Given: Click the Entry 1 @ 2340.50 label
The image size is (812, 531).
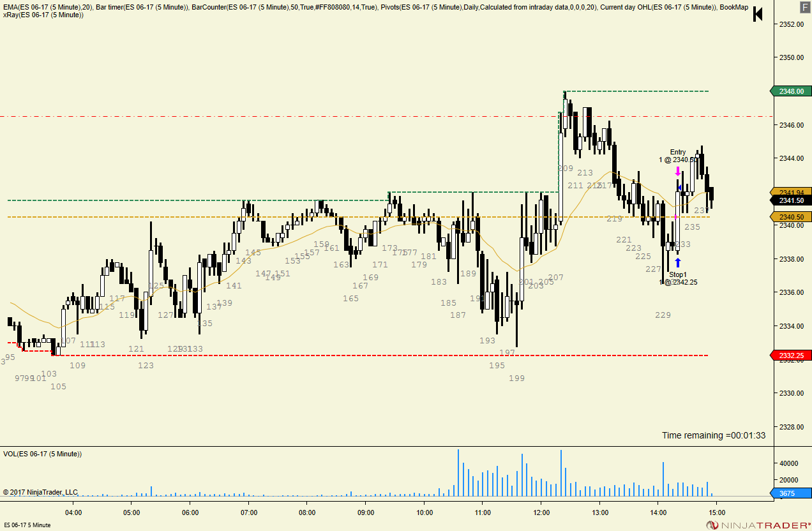Looking at the screenshot, I should 678,156.
